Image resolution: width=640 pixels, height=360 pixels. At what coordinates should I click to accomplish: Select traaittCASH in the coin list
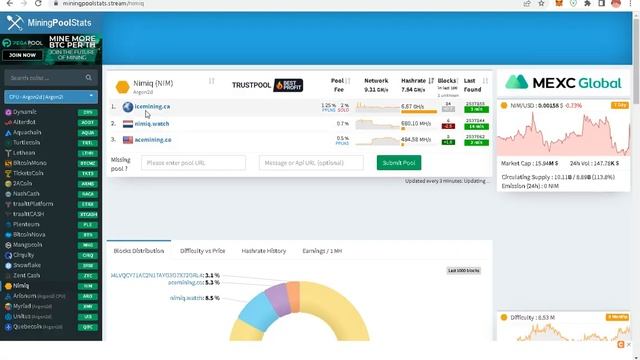point(29,214)
